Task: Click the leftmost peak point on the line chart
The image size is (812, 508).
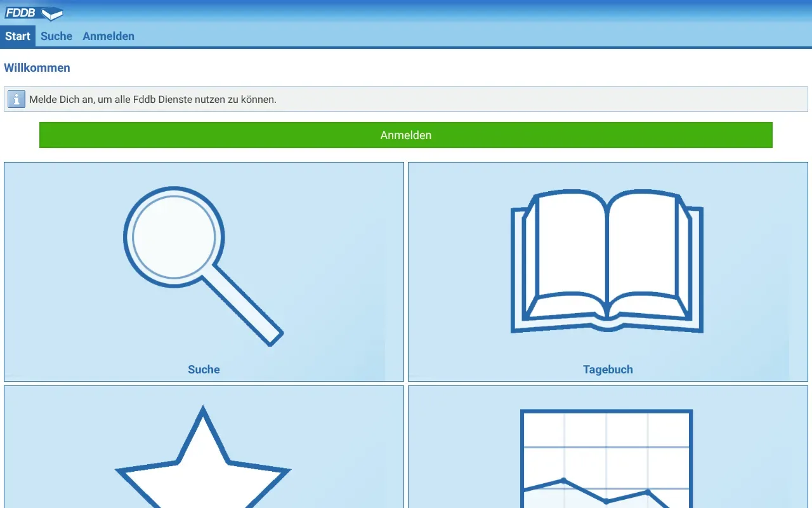Action: tap(563, 480)
